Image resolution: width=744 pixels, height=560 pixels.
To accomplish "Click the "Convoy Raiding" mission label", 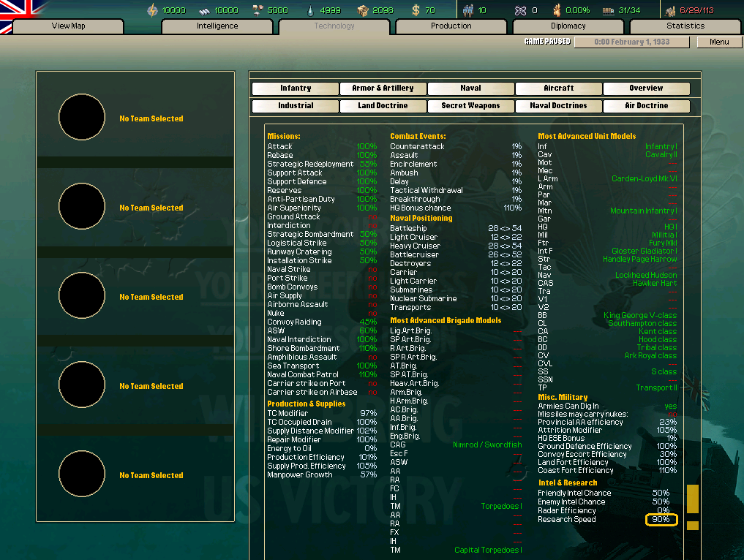I will coord(294,322).
